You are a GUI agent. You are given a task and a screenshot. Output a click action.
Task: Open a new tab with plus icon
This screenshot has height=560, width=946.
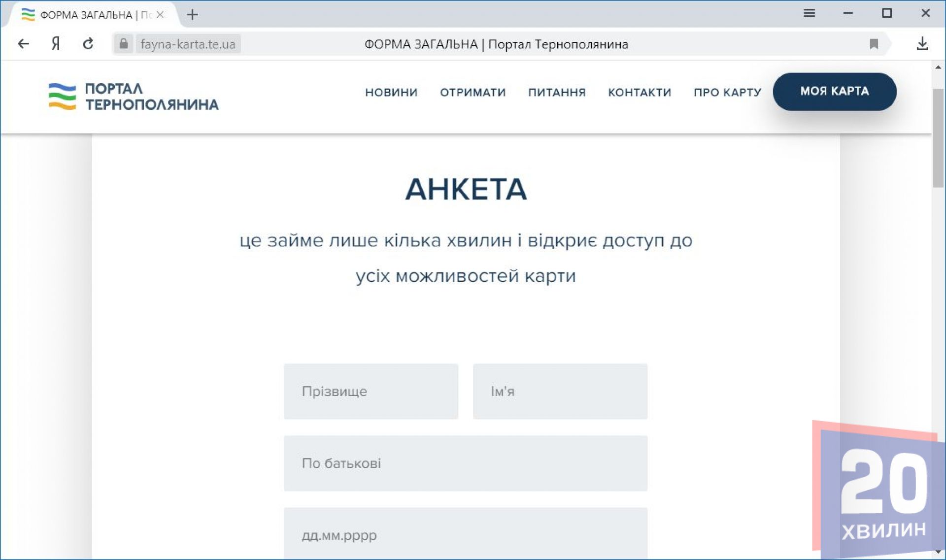click(192, 15)
